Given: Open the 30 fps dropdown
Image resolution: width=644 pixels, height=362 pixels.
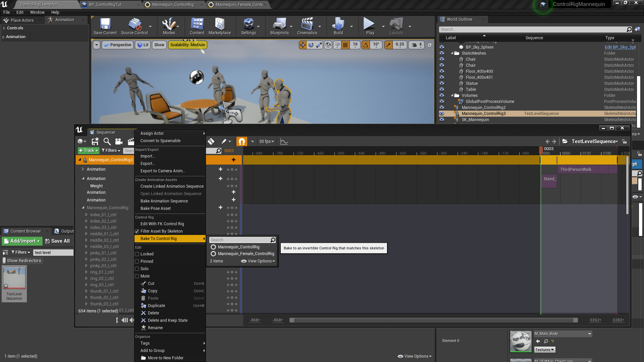Looking at the screenshot, I should 266,141.
